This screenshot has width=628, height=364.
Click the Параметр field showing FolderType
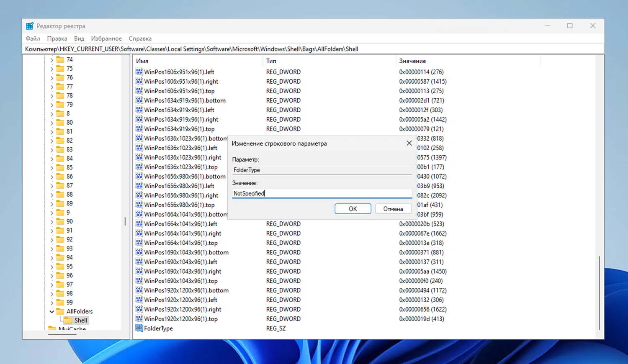pyautogui.click(x=322, y=170)
